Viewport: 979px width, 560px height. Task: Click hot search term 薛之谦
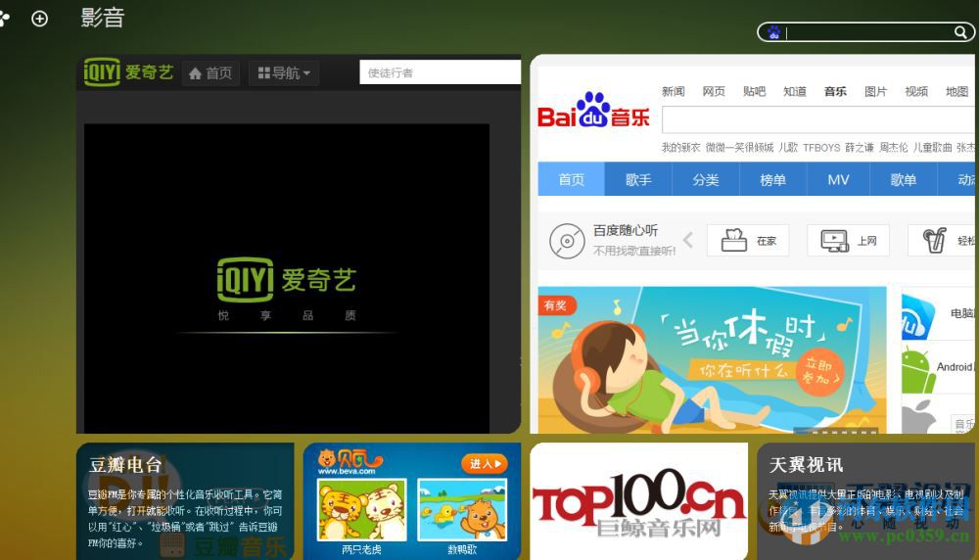(860, 147)
